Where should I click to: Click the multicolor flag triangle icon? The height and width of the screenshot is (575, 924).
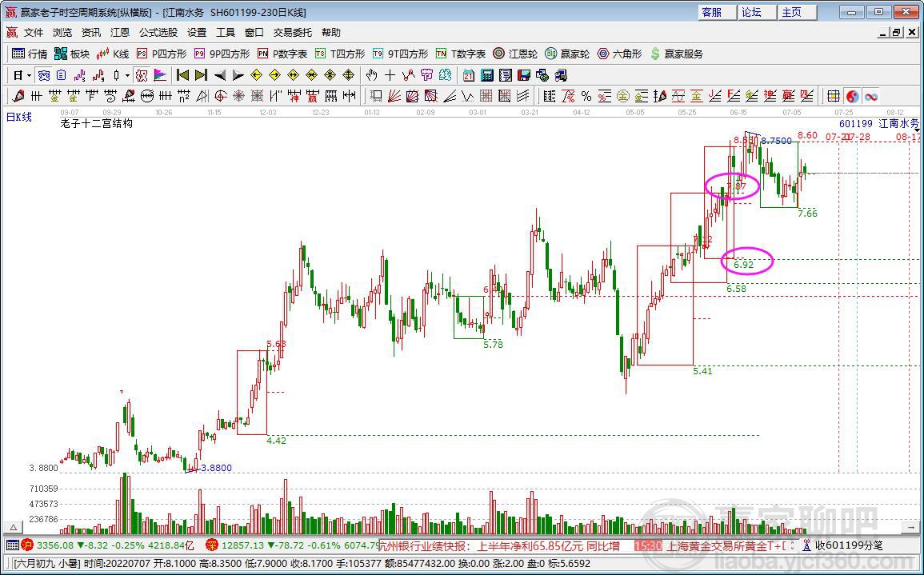(160, 75)
